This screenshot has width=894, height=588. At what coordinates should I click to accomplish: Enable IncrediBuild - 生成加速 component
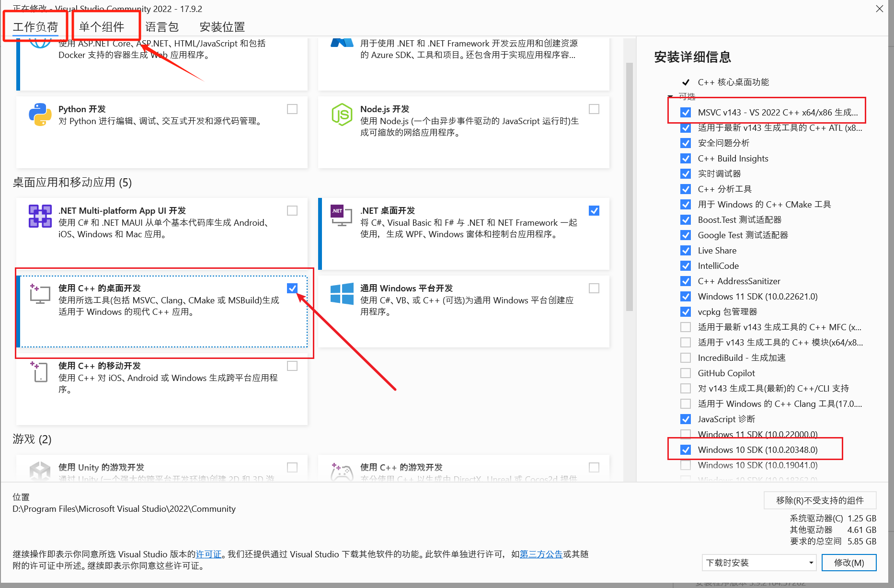(686, 358)
